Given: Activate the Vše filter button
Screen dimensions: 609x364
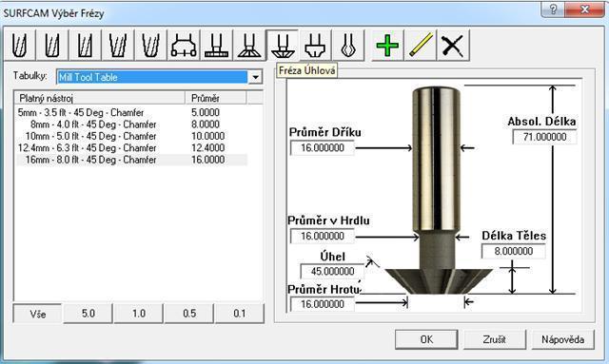Looking at the screenshot, I should (38, 314).
